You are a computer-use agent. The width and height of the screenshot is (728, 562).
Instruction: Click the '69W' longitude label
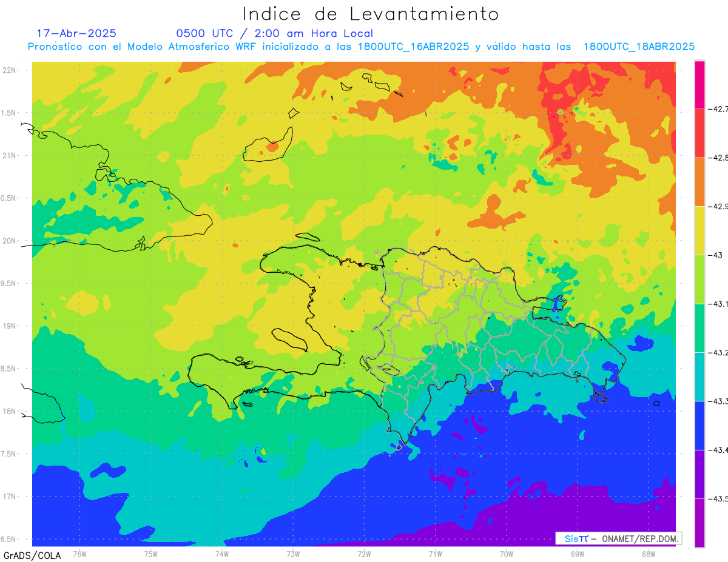(578, 554)
